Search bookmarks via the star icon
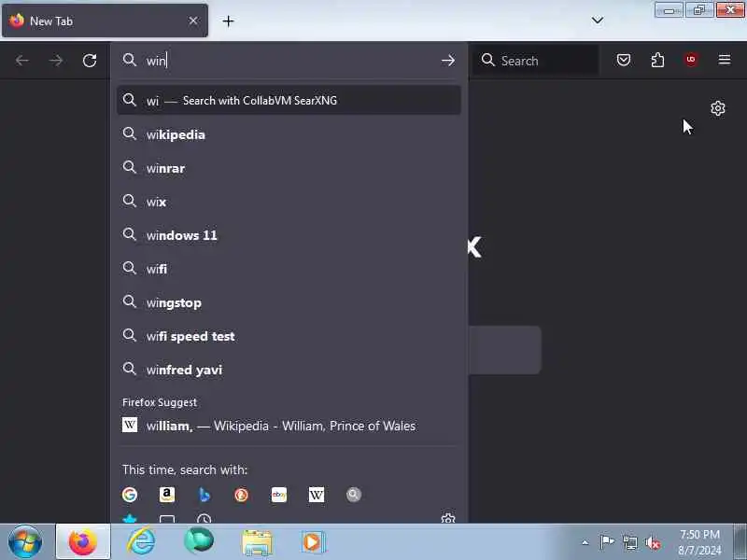 click(x=130, y=519)
